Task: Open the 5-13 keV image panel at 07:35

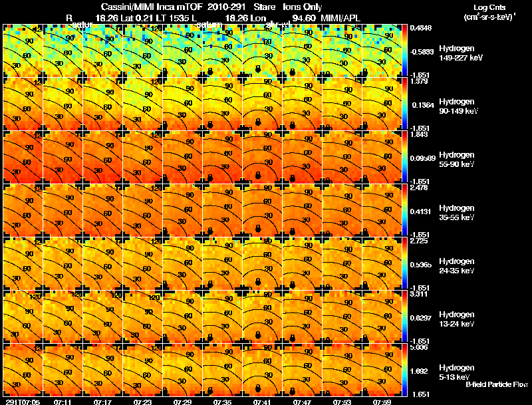Action: point(222,370)
